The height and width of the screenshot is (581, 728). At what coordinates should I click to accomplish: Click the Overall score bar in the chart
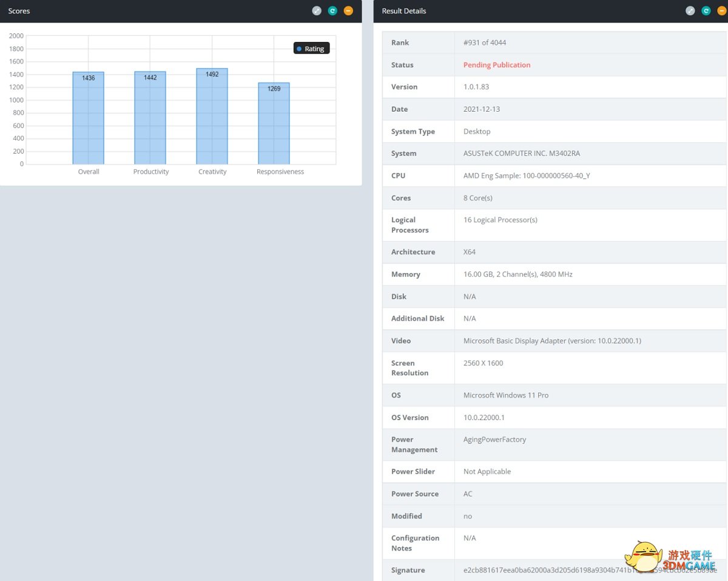tap(89, 118)
